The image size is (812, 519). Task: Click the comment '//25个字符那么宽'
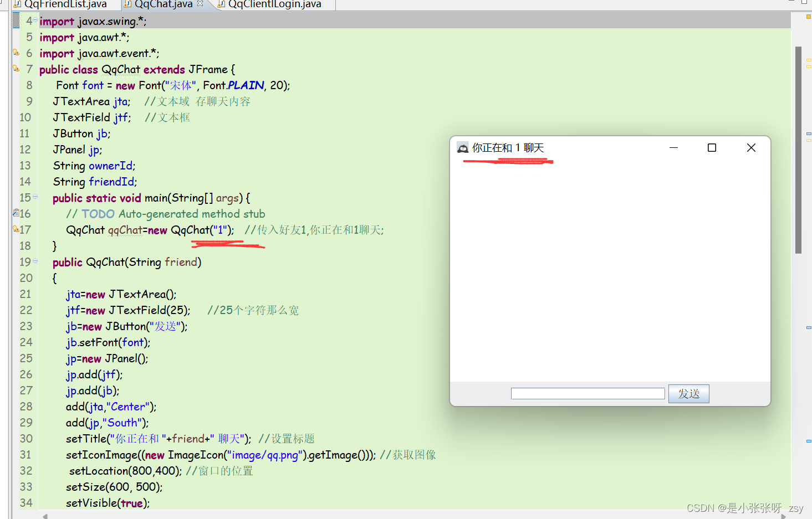[253, 310]
